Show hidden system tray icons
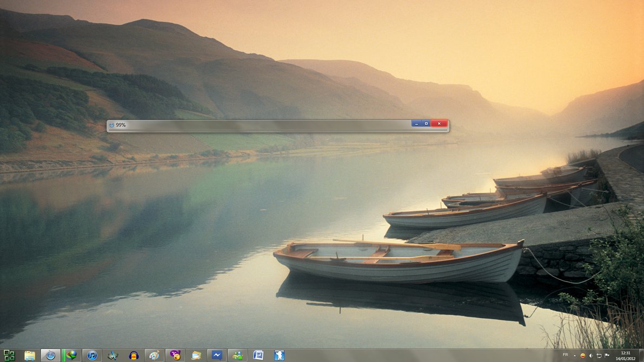The width and height of the screenshot is (644, 362). [x=574, y=356]
